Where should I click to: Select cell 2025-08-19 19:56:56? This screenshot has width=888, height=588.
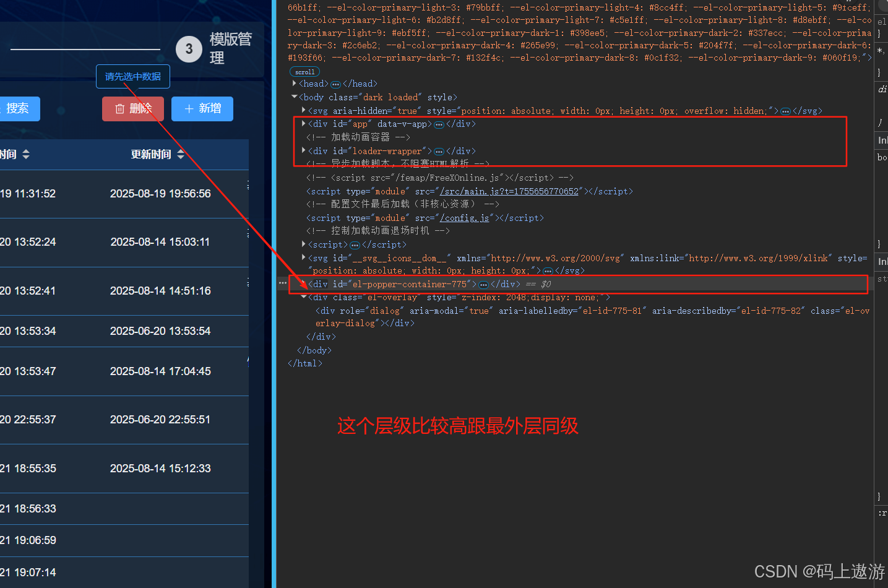[160, 194]
